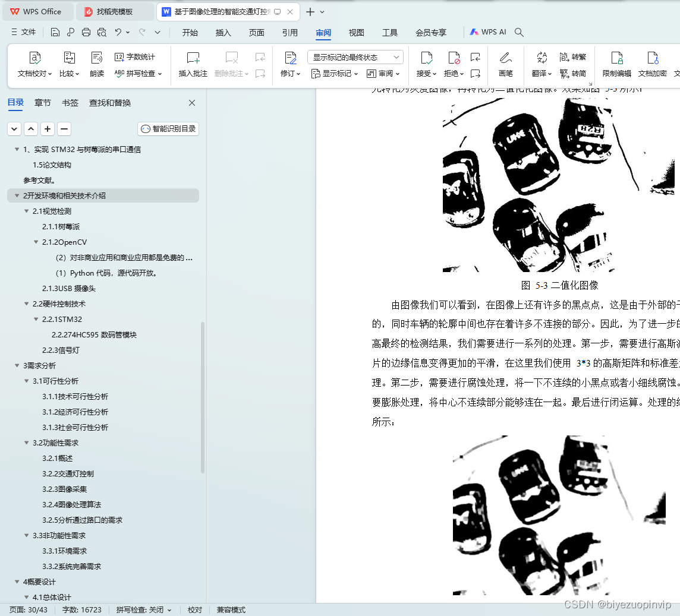Open the new tab dropdown arrow
This screenshot has height=616, width=680.
click(x=322, y=12)
